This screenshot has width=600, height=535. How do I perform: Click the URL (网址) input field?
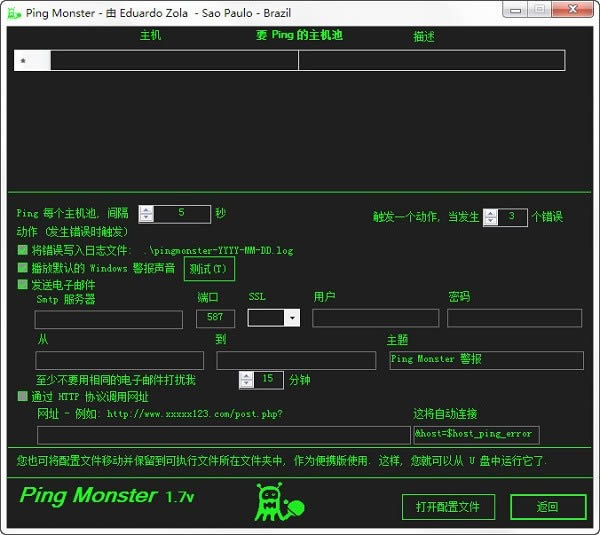pyautogui.click(x=224, y=435)
